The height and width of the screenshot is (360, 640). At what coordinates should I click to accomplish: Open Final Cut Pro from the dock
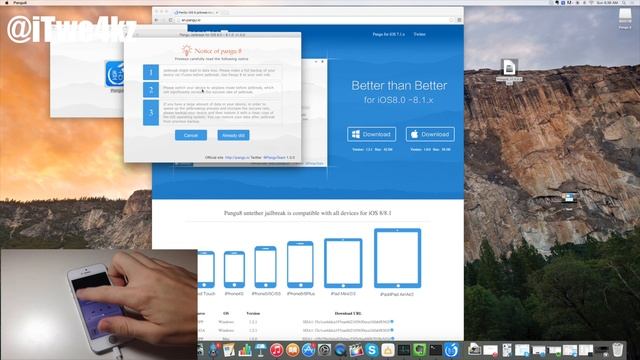click(356, 350)
